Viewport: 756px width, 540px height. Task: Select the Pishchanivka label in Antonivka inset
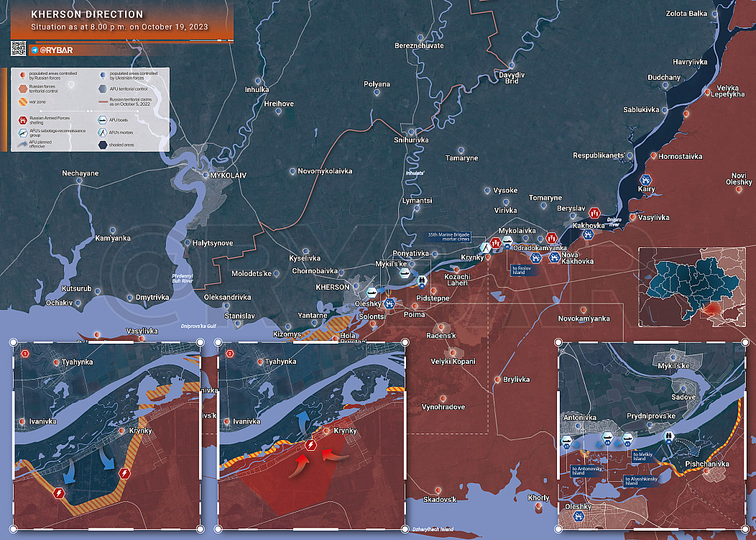pos(707,464)
